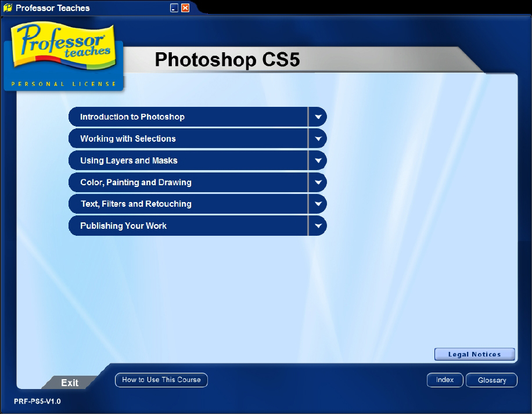Screen dimensions: 532x414
Task: Expand Using Layers and Masks arrow
Action: pos(318,160)
